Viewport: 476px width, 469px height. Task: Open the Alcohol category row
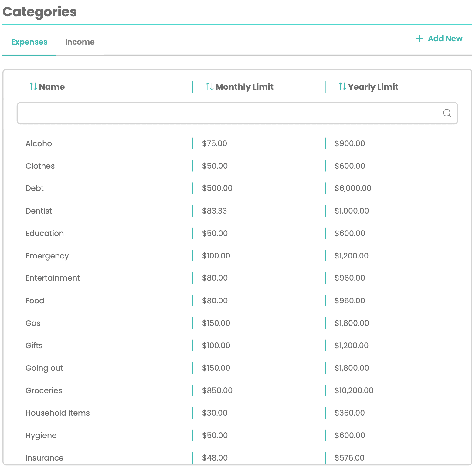[40, 143]
